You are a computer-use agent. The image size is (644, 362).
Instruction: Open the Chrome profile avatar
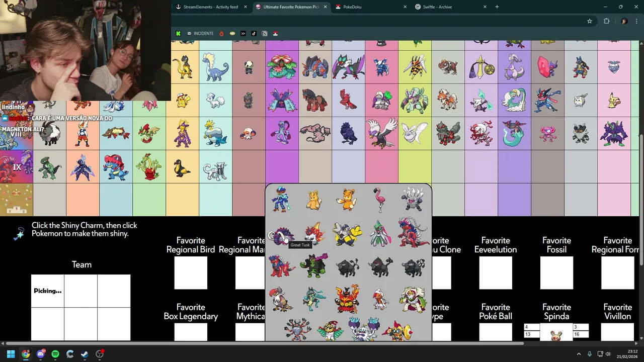click(x=624, y=21)
